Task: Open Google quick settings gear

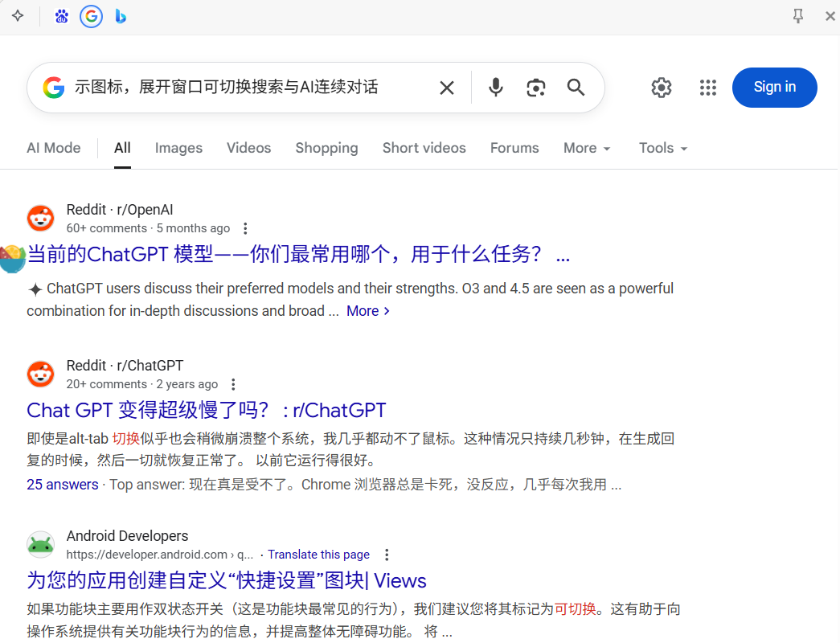Action: (662, 88)
